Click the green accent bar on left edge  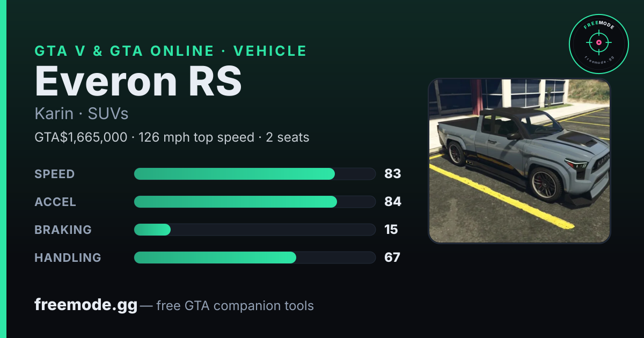[3, 169]
